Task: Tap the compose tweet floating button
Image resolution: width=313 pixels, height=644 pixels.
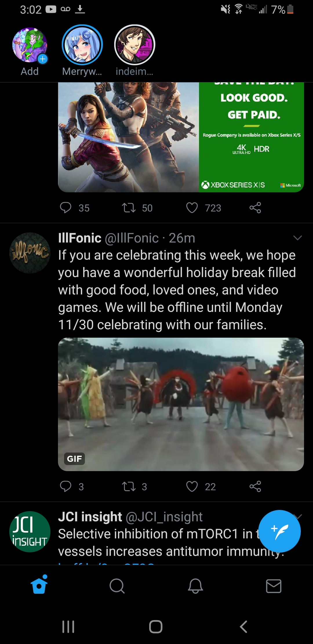Action: click(279, 531)
